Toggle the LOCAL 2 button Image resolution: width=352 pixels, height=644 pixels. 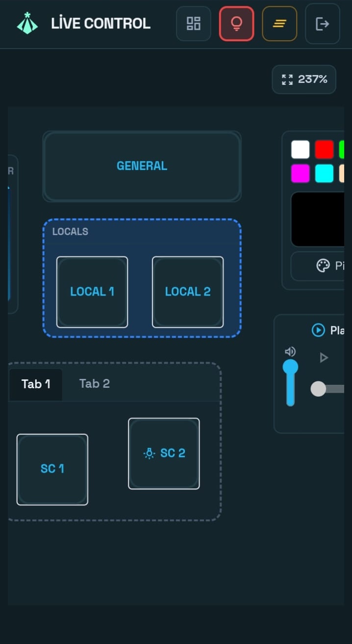[x=188, y=292]
